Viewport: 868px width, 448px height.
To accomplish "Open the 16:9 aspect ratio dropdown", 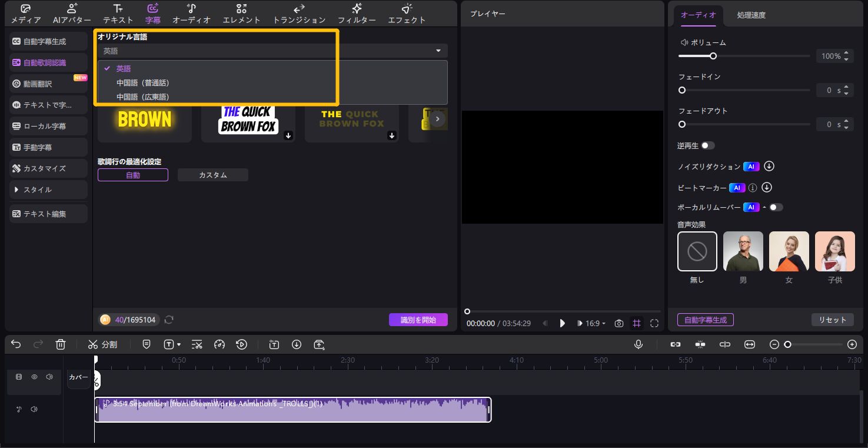I will click(x=595, y=323).
